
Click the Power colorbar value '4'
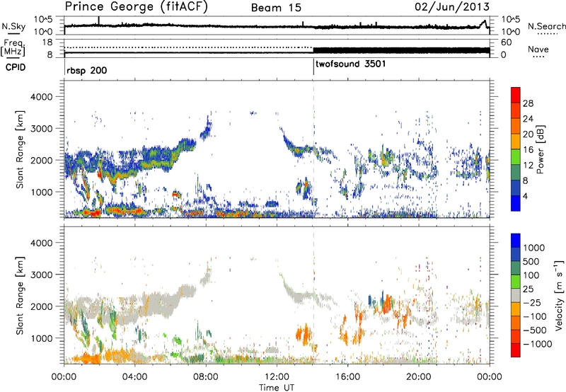(526, 197)
